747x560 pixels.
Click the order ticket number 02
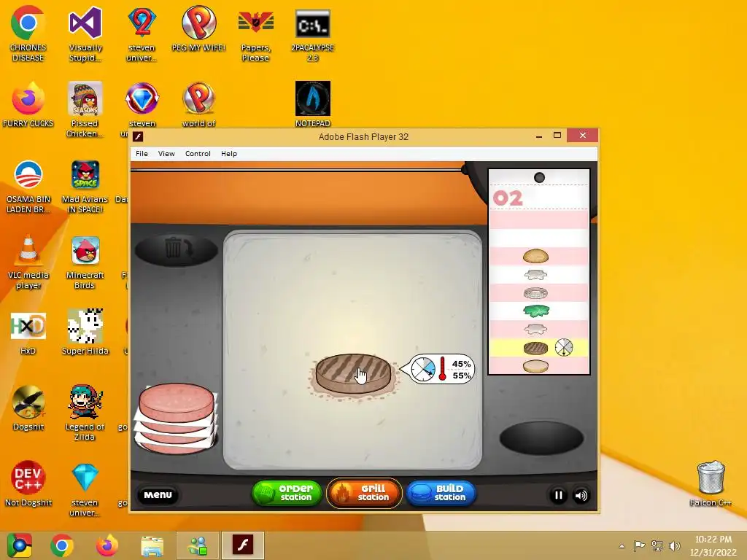508,198
